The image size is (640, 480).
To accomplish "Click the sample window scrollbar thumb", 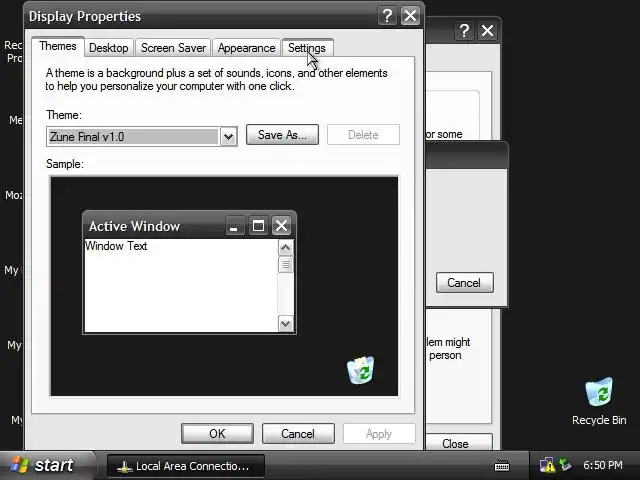I will (x=285, y=265).
